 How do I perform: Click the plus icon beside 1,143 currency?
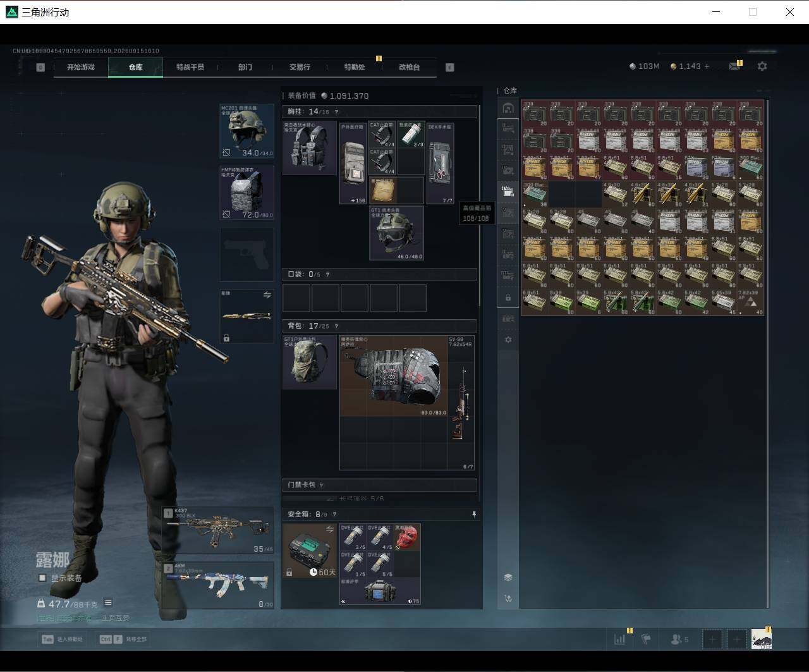click(707, 66)
